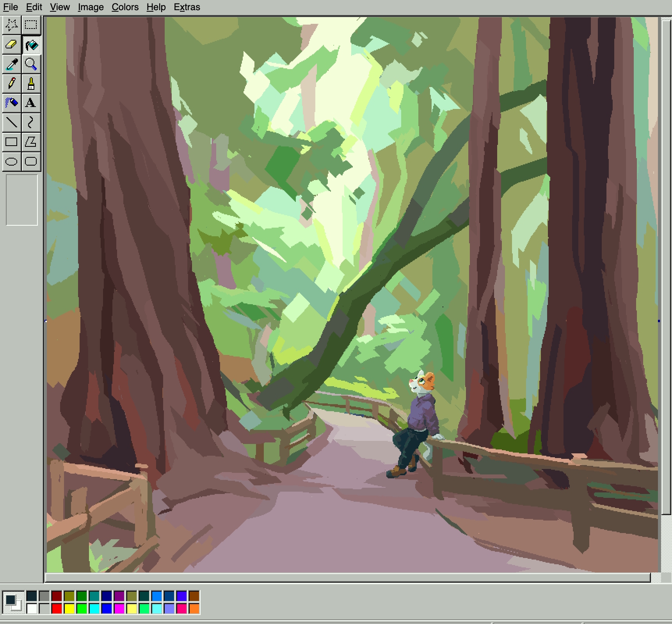Select the Curve tool
This screenshot has height=624, width=672.
[31, 123]
